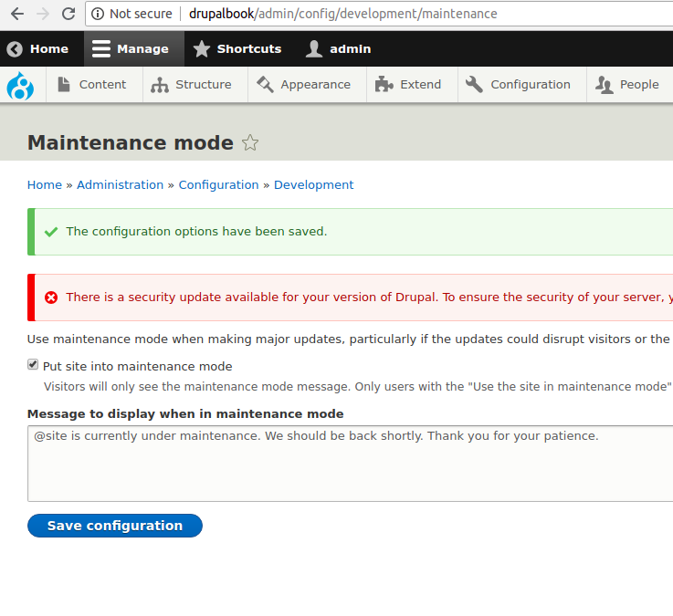673x616 pixels.
Task: Click the browser back arrow
Action: (x=17, y=14)
